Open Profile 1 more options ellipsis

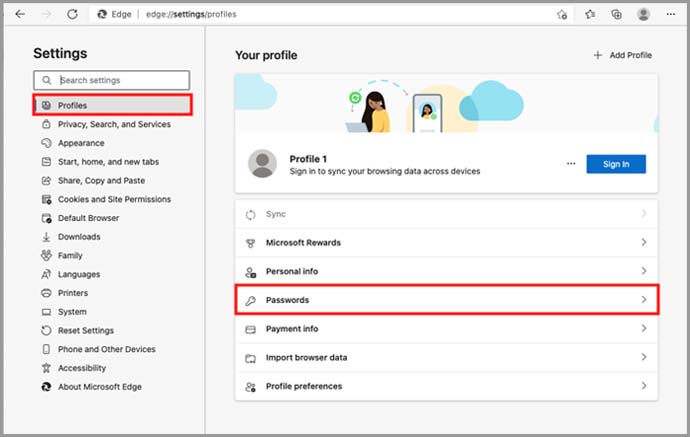[x=571, y=164]
